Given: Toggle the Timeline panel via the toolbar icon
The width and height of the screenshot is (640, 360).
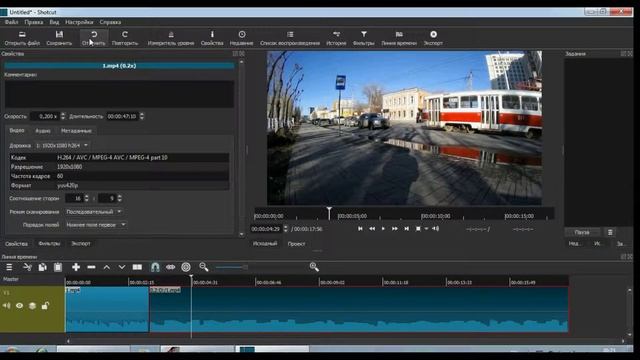Looking at the screenshot, I should tap(399, 35).
